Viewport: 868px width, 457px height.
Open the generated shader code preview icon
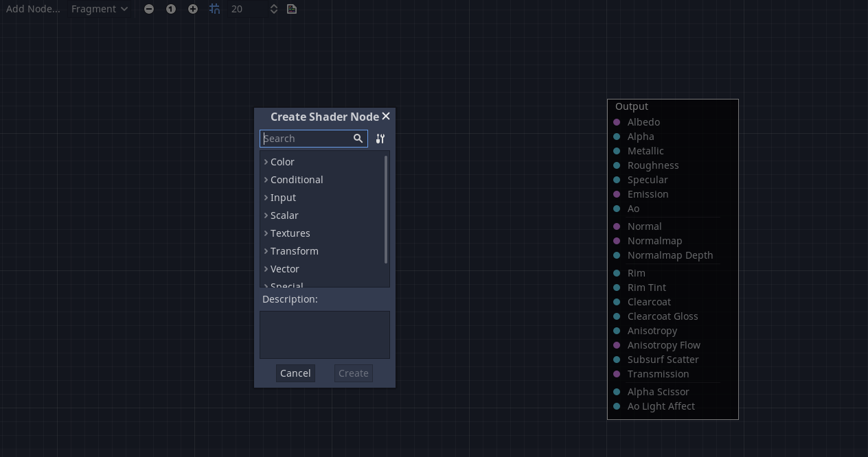[292, 9]
